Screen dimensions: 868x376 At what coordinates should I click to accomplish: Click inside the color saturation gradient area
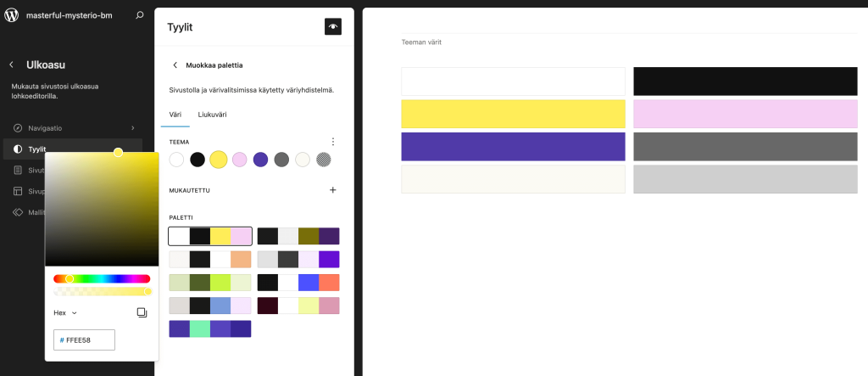[x=102, y=209]
